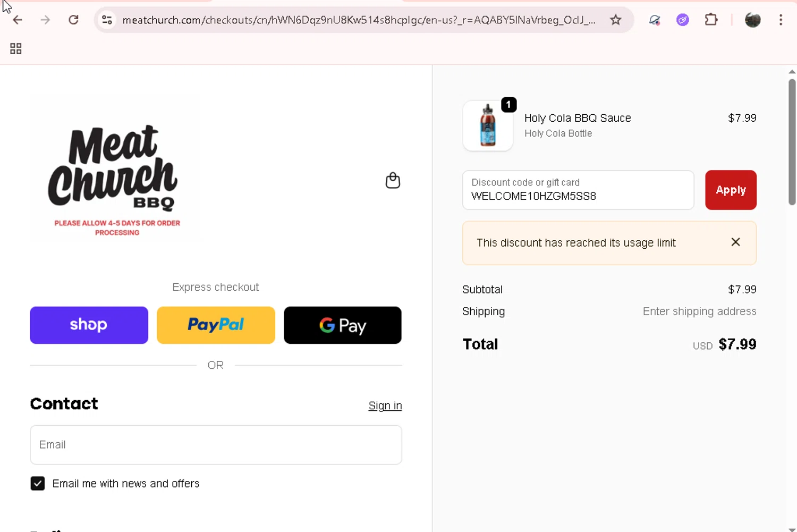Click the discount code or gift card field
This screenshot has height=532, width=797.
tap(578, 190)
